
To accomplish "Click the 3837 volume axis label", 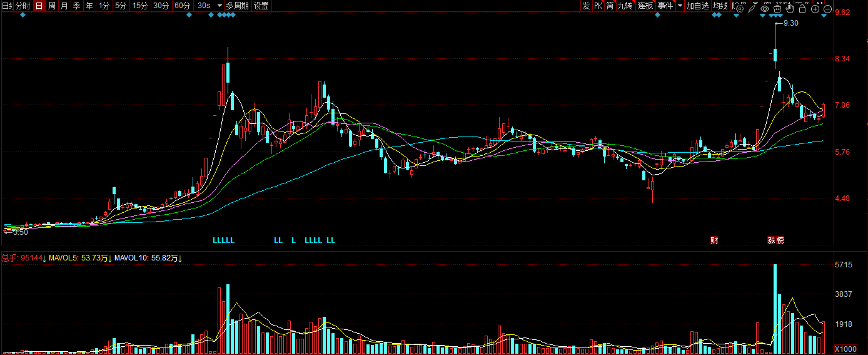I will point(844,294).
